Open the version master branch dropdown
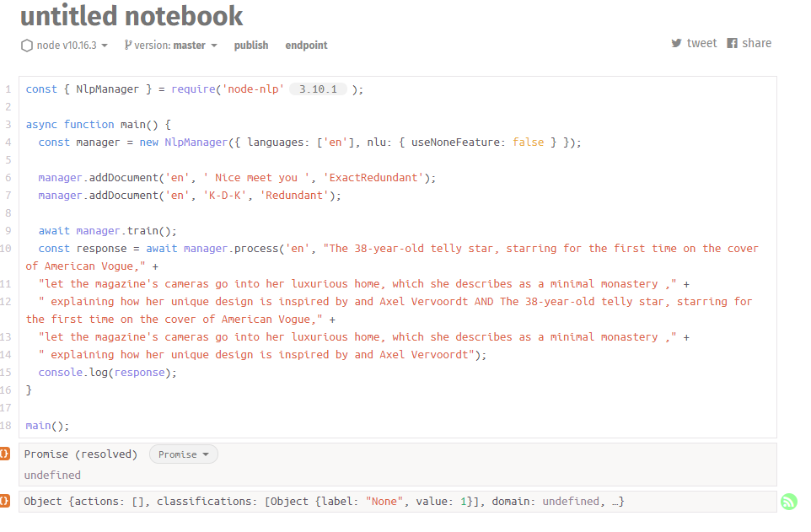The height and width of the screenshot is (532, 811). click(x=171, y=46)
